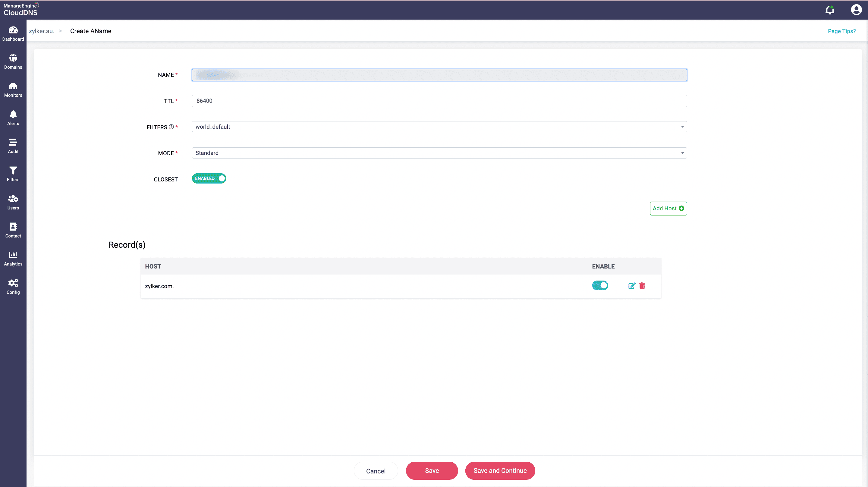Delete the zylker.com. host record
Viewport: 868px width, 487px height.
[x=642, y=286]
